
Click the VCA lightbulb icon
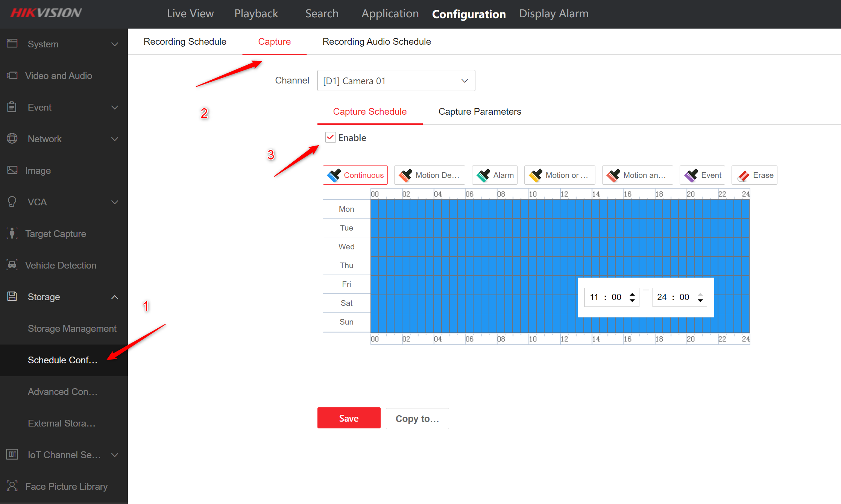click(12, 202)
